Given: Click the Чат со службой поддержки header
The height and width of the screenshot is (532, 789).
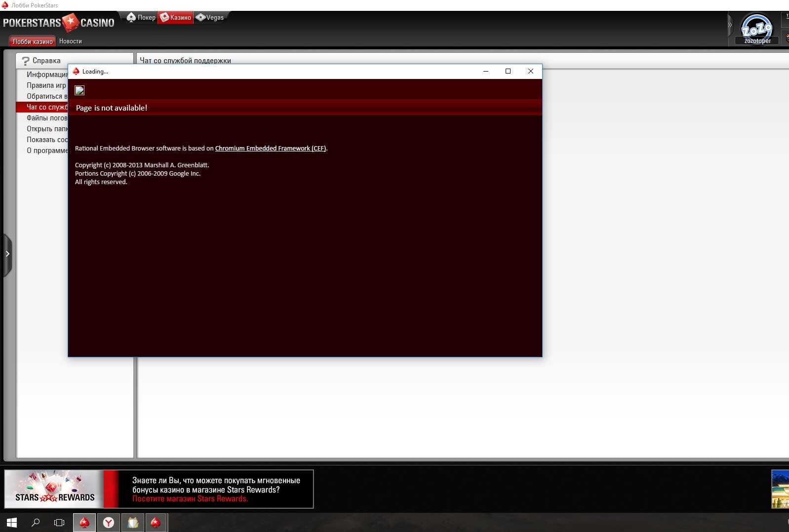Looking at the screenshot, I should pyautogui.click(x=185, y=61).
